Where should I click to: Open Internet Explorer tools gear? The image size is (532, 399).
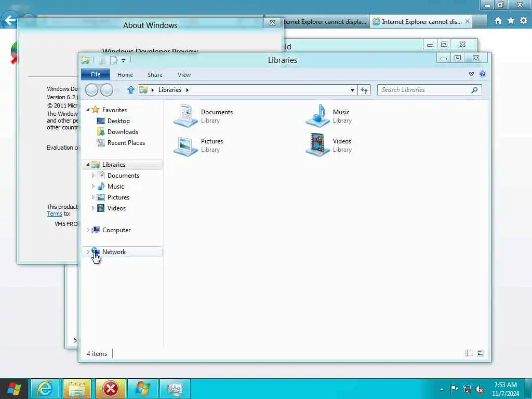click(x=524, y=21)
